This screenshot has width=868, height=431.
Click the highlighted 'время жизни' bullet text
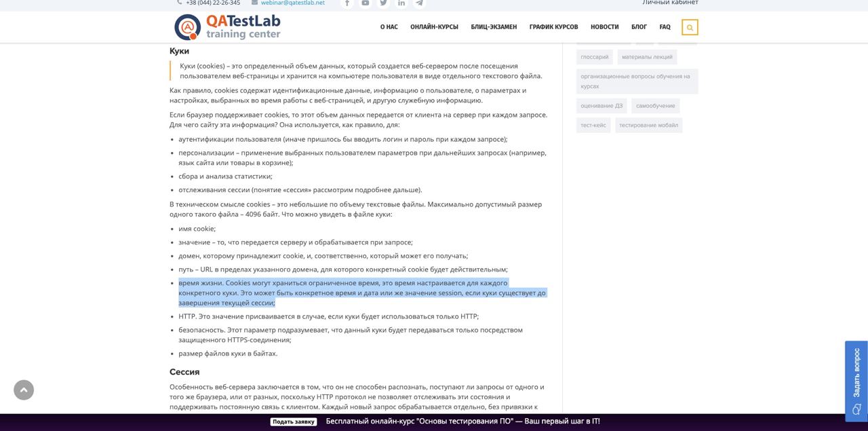pos(362,293)
